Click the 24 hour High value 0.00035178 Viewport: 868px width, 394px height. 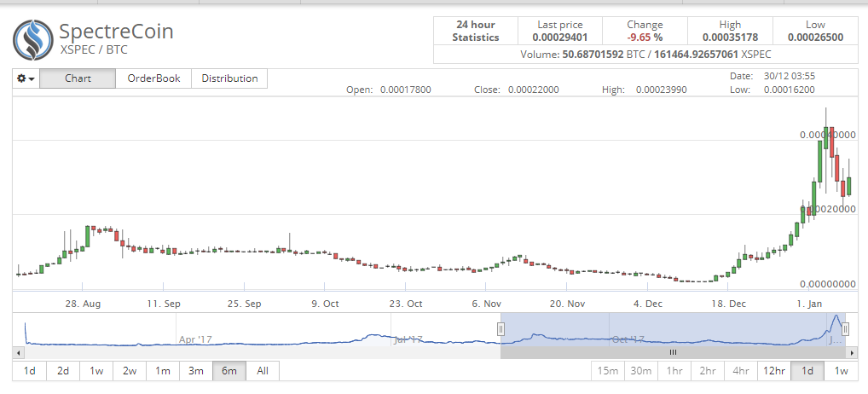point(730,38)
